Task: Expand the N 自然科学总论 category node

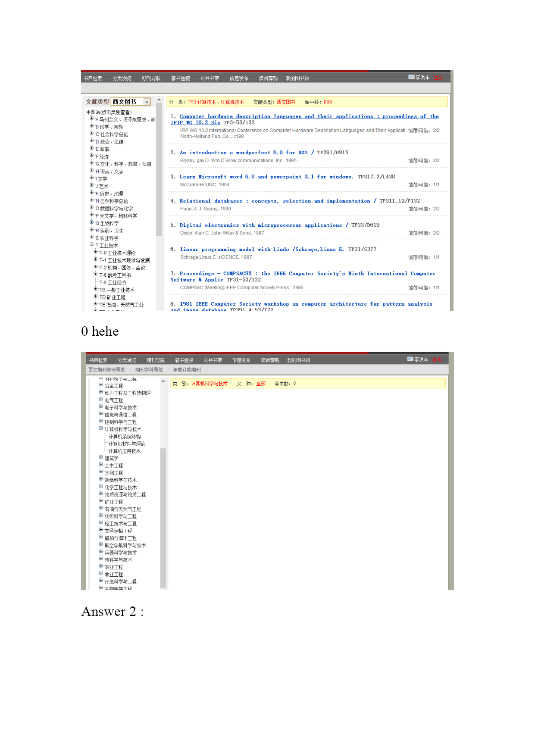Action: tap(91, 200)
